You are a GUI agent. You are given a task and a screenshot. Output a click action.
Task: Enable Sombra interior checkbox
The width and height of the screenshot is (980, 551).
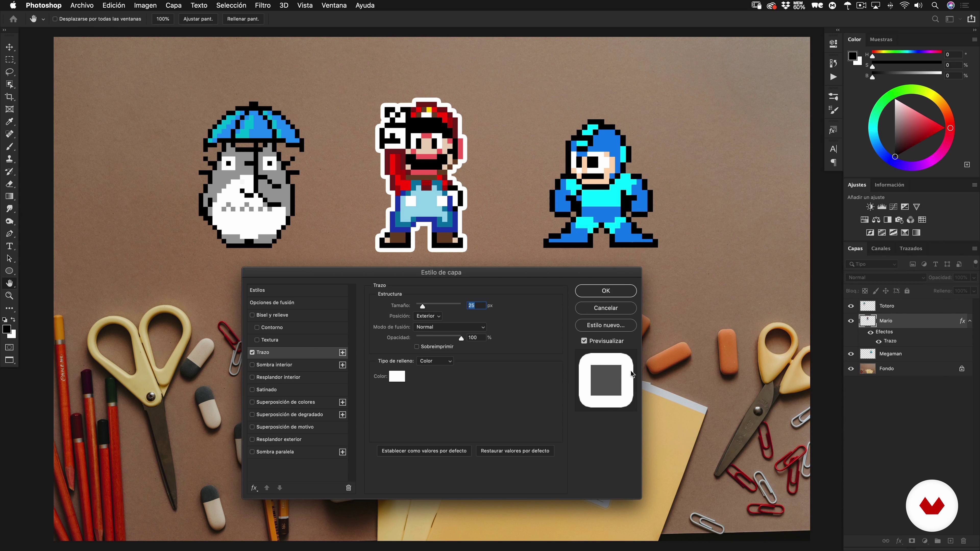click(252, 365)
